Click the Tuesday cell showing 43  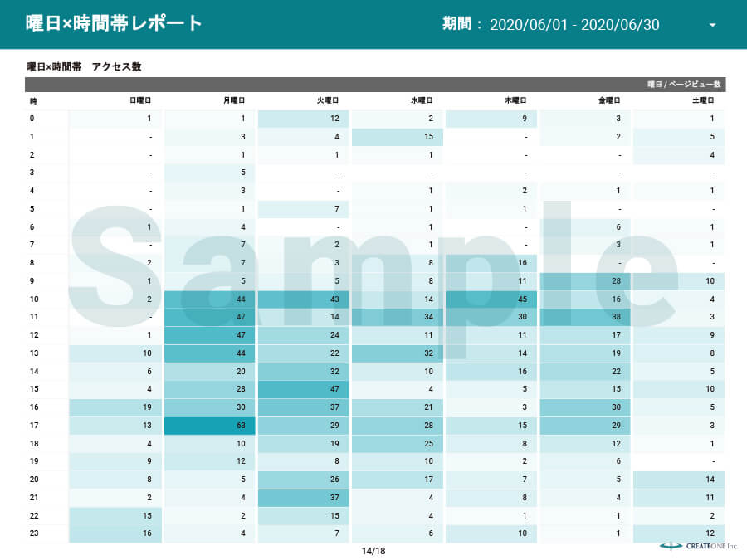[x=302, y=299]
